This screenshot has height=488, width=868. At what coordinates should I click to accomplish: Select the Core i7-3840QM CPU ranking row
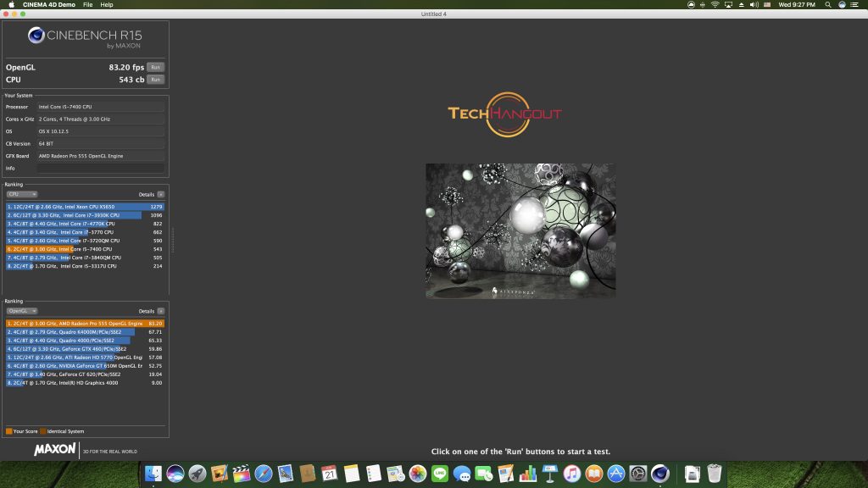point(85,258)
